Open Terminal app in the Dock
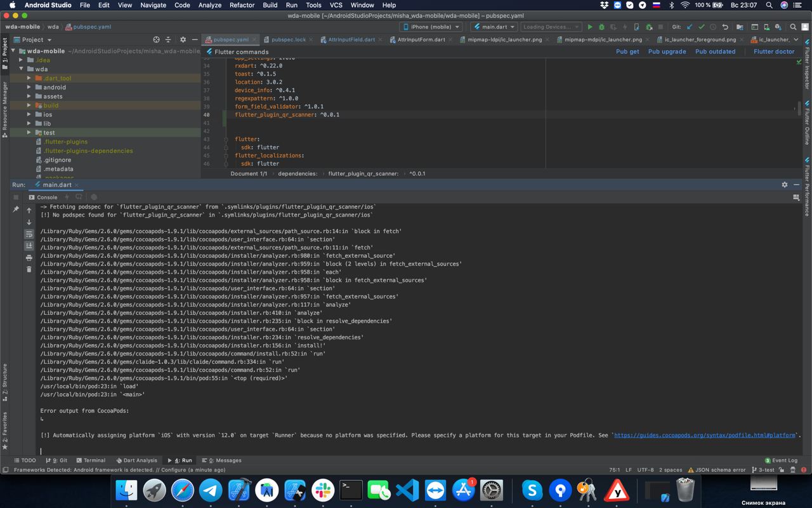The width and height of the screenshot is (812, 508). [351, 490]
